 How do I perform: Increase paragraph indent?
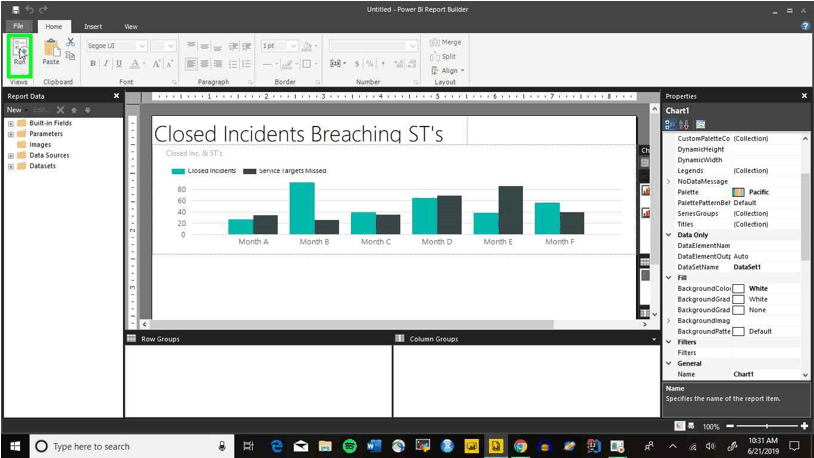click(247, 46)
